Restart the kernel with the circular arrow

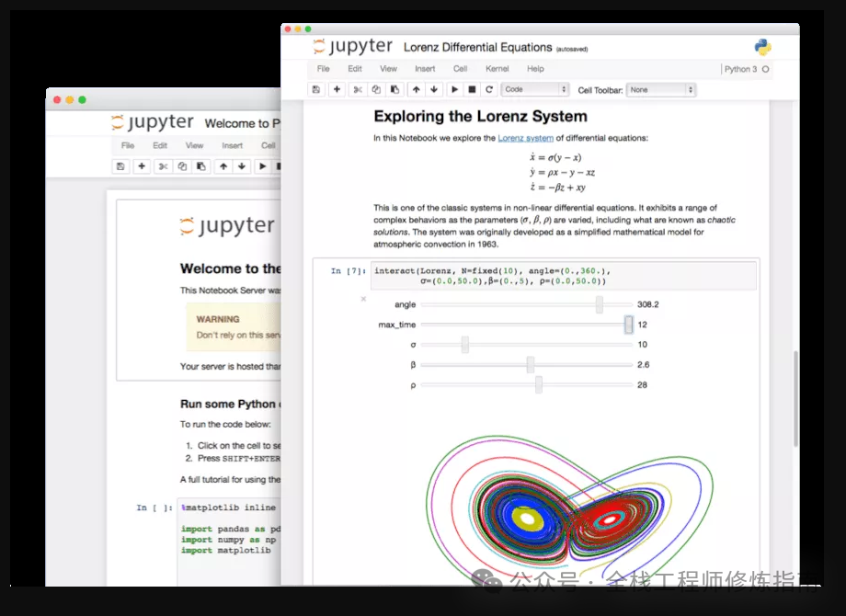[489, 89]
